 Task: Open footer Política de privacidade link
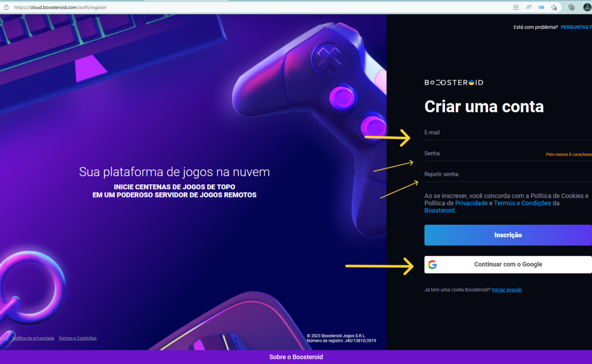pyautogui.click(x=34, y=338)
